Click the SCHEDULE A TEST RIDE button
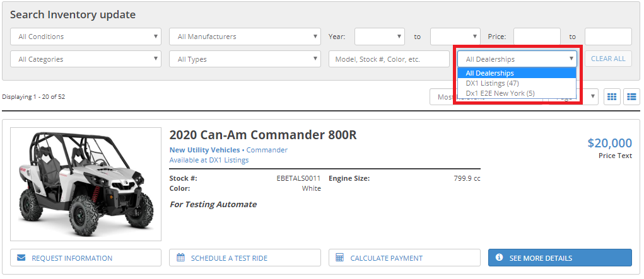This screenshot has width=644, height=279. [x=245, y=258]
